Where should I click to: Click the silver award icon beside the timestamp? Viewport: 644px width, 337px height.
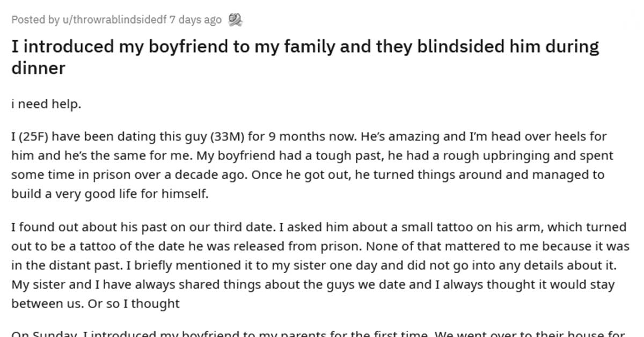click(235, 20)
